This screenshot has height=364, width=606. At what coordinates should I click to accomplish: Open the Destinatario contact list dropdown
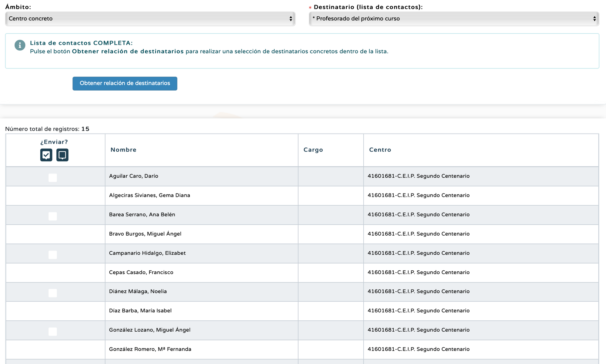click(x=454, y=19)
